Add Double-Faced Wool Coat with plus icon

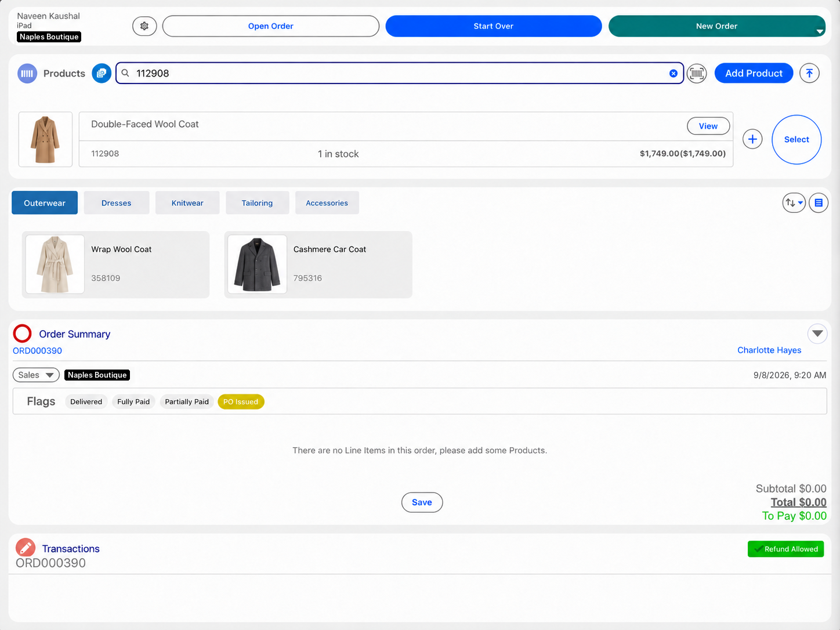(x=752, y=139)
